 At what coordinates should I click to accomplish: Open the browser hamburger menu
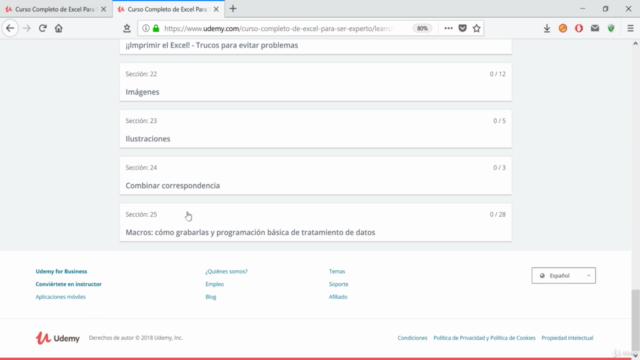click(630, 28)
